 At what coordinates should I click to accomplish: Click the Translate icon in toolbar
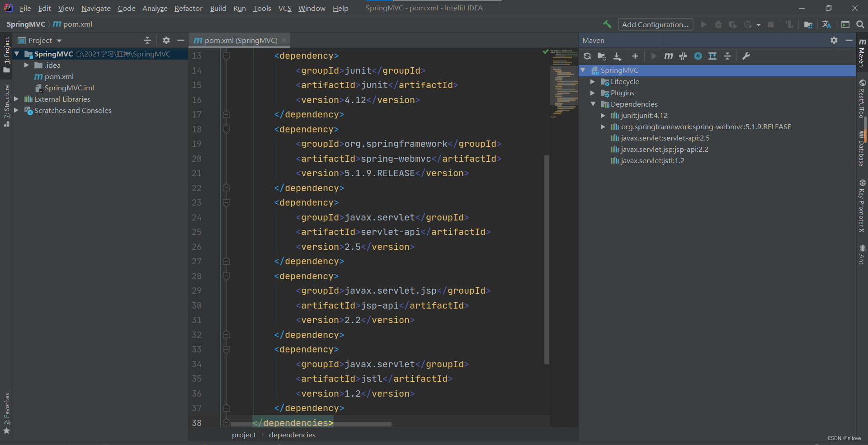pyautogui.click(x=827, y=24)
